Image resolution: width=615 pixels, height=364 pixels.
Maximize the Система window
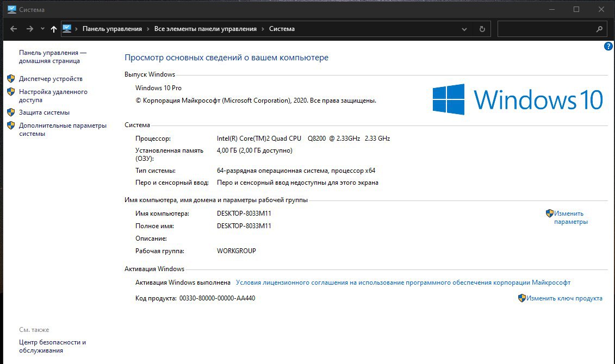[576, 9]
